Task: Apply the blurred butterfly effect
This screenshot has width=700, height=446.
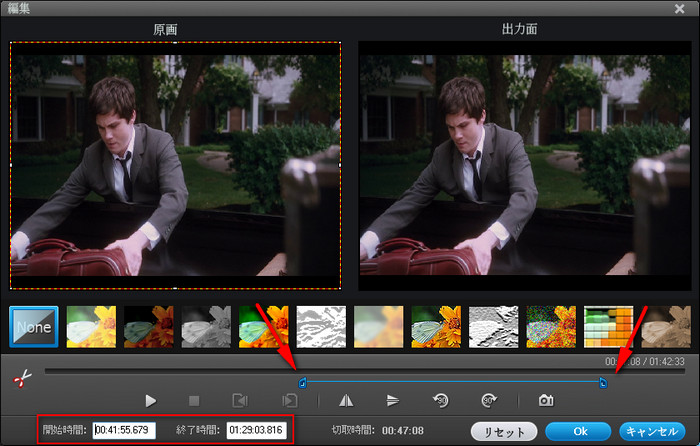Action: [379, 327]
